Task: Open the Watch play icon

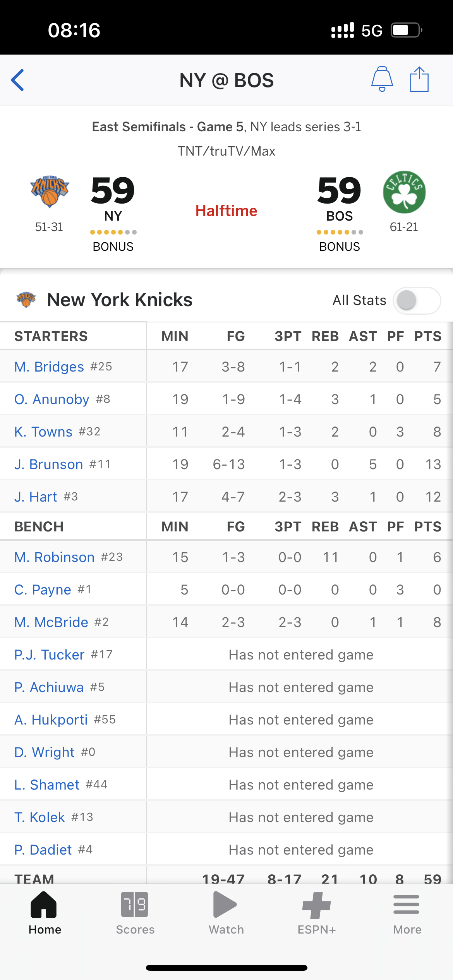Action: click(x=225, y=905)
